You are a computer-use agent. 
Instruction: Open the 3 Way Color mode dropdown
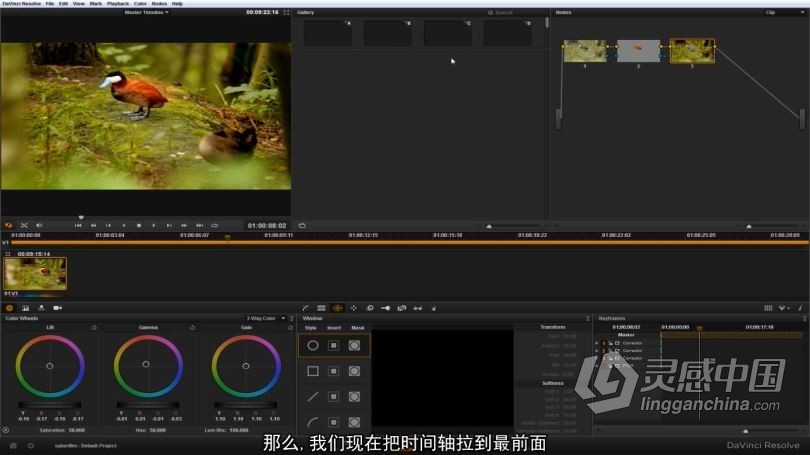(266, 318)
